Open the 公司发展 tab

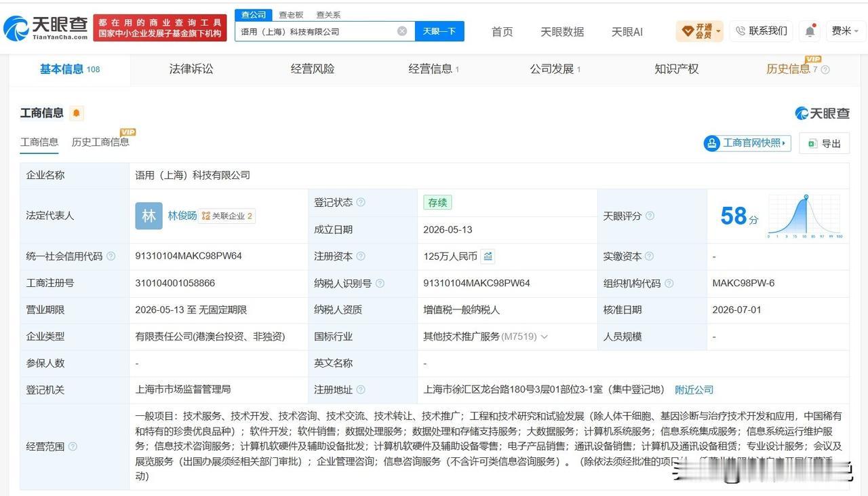(555, 69)
